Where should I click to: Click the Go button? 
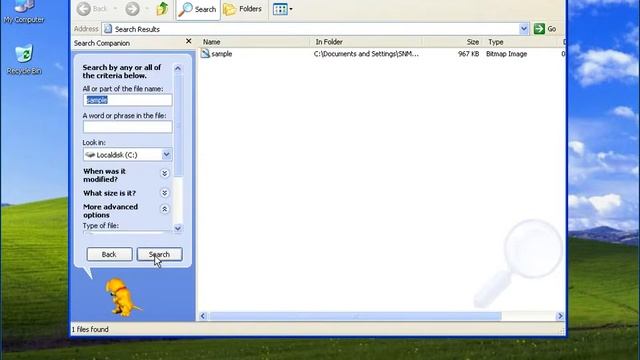point(545,29)
